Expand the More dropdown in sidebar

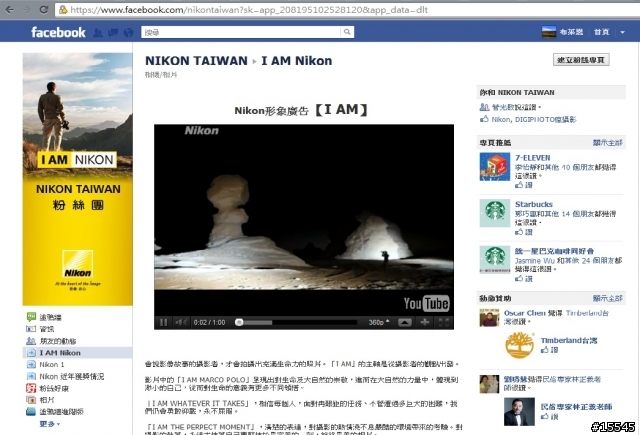tap(50, 424)
